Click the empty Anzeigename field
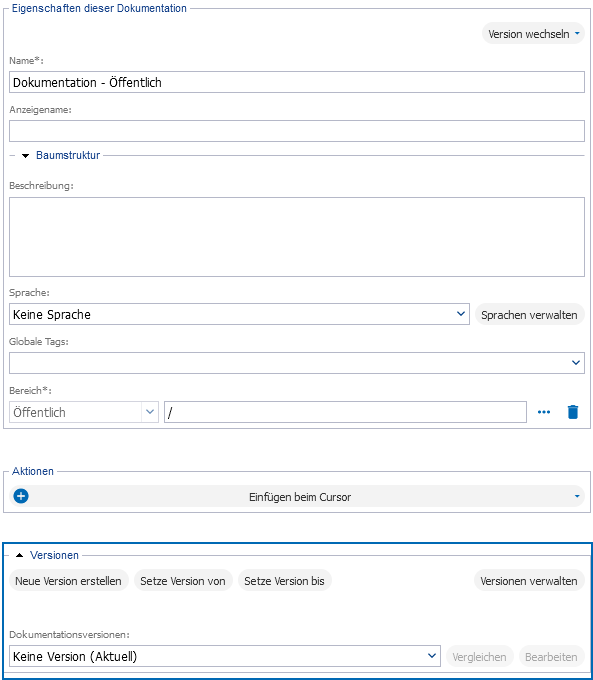593x680 pixels. (297, 131)
